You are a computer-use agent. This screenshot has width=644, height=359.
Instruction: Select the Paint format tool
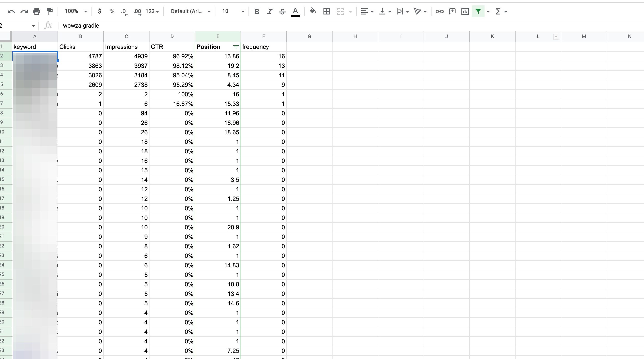tap(50, 12)
